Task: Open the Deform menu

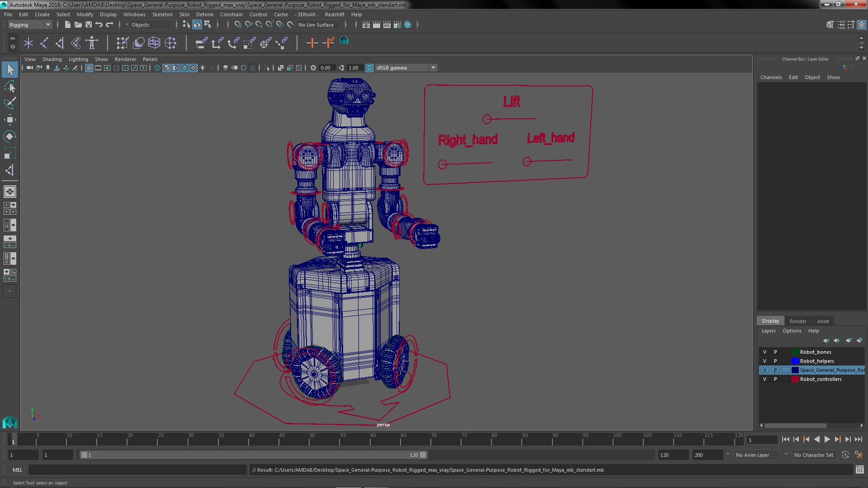Action: coord(204,14)
